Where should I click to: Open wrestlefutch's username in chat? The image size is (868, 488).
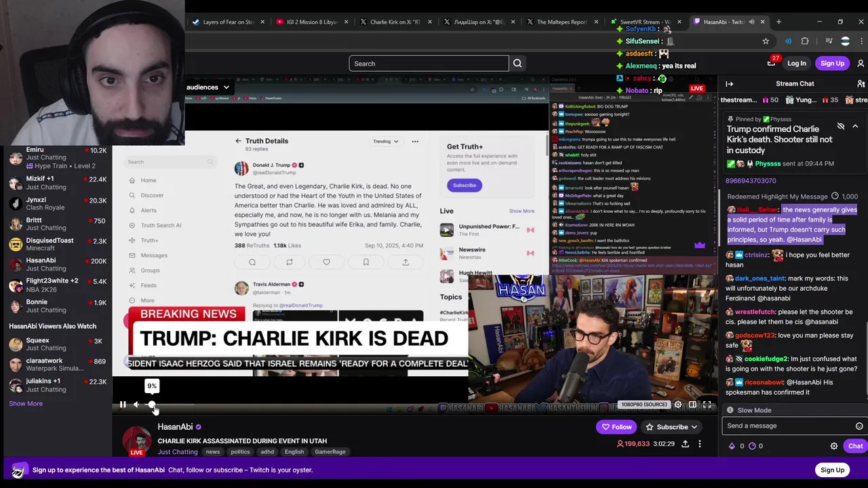click(755, 312)
